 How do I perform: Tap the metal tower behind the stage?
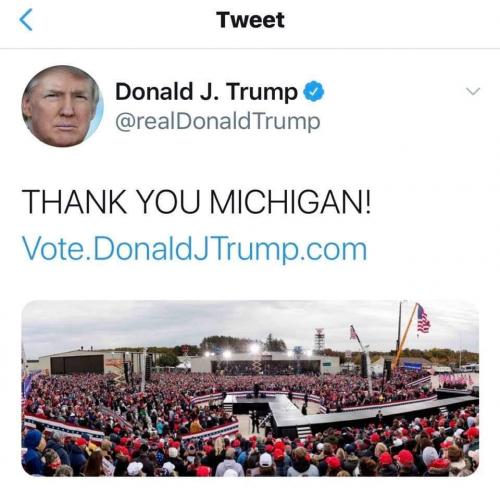tap(319, 340)
